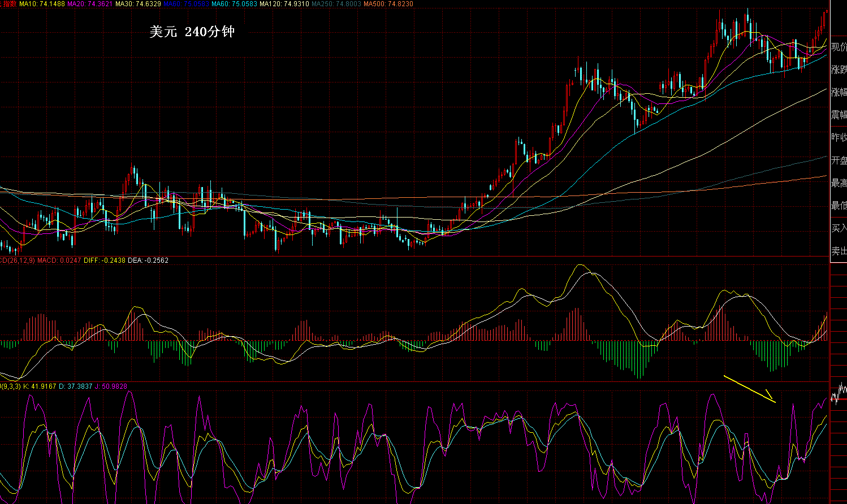Viewport: 847px width, 504px height.
Task: Click the cyan MA60: 75.0583 label
Action: pyautogui.click(x=234, y=4)
